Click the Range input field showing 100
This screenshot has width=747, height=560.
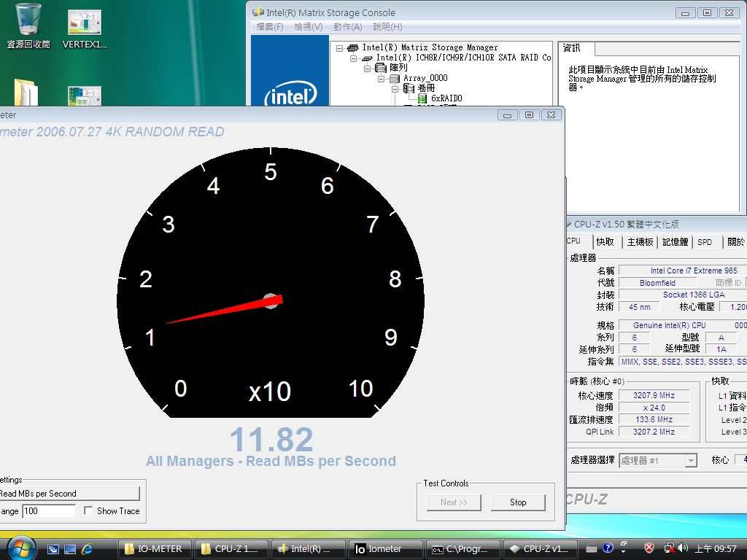coord(49,511)
